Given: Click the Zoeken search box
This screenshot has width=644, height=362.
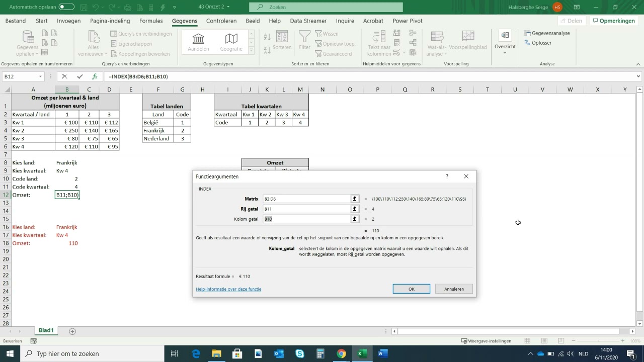Looking at the screenshot, I should 327,7.
